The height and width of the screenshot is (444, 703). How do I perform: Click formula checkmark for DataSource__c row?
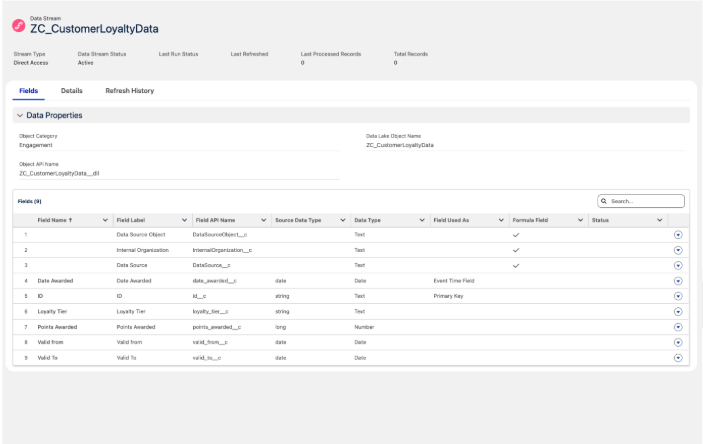pyautogui.click(x=516, y=266)
